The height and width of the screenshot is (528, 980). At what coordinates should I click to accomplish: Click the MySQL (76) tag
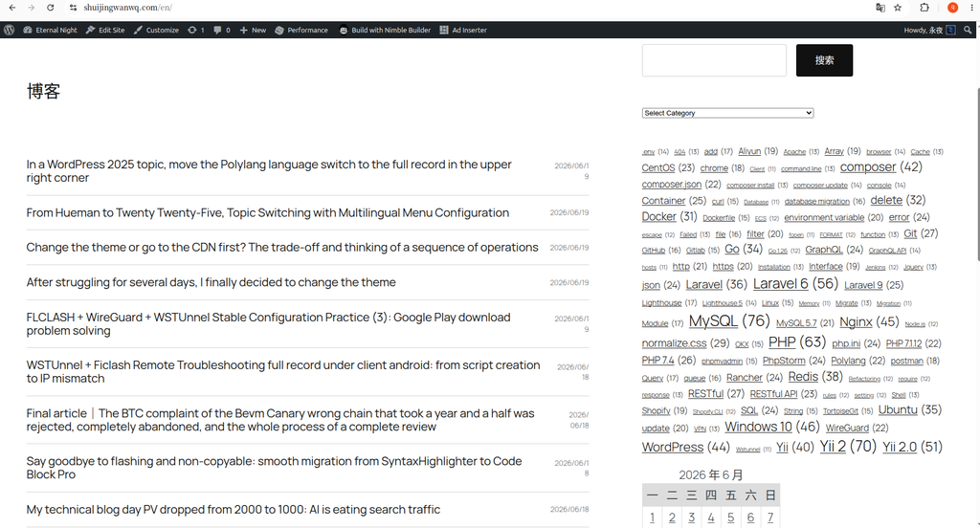[728, 321]
